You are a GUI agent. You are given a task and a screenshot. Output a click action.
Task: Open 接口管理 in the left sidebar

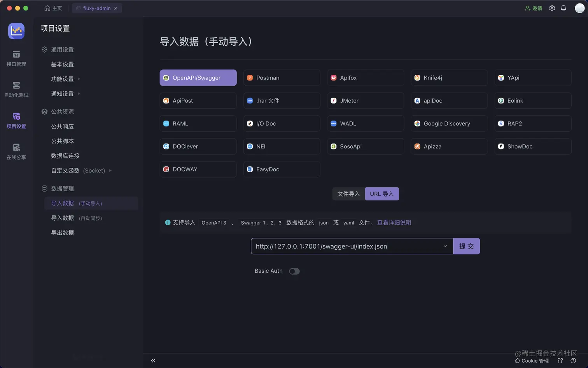click(16, 59)
